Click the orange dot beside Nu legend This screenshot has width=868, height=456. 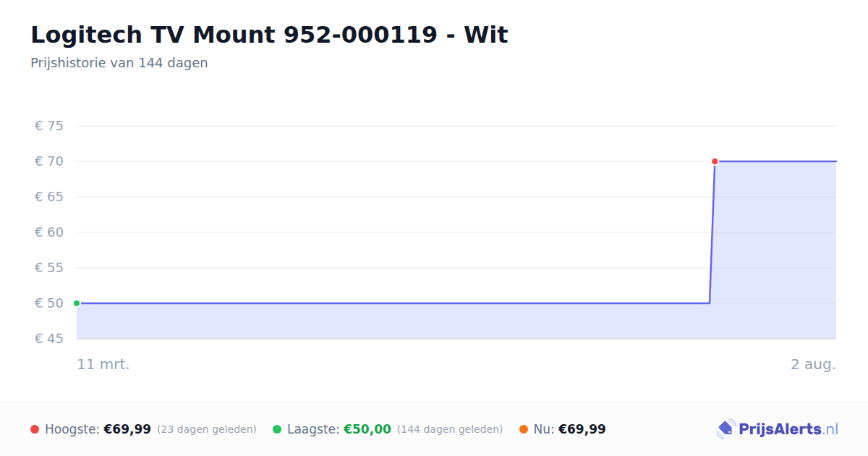point(524,429)
